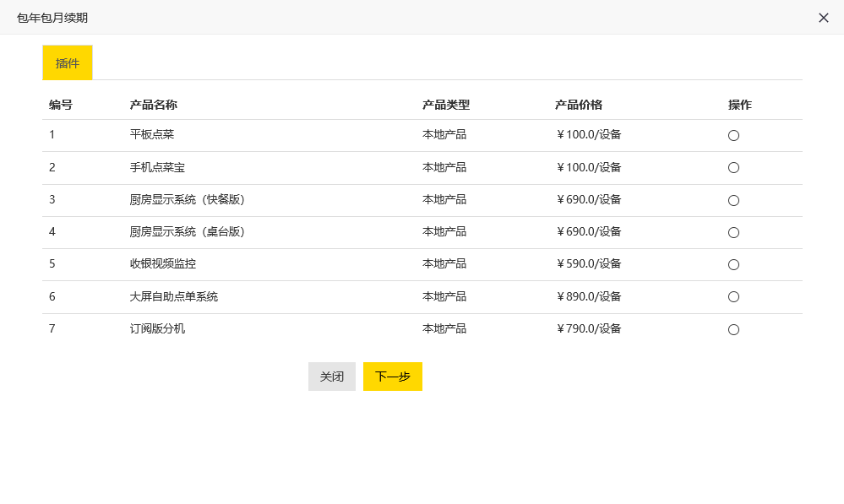Screen dimensions: 844x504
Task: Click the 产品价格 column header
Action: coord(579,105)
